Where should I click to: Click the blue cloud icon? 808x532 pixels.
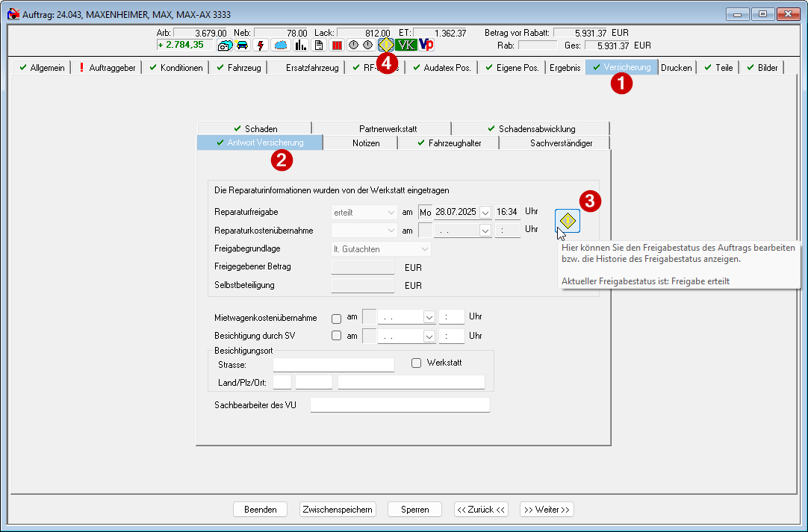(x=281, y=46)
